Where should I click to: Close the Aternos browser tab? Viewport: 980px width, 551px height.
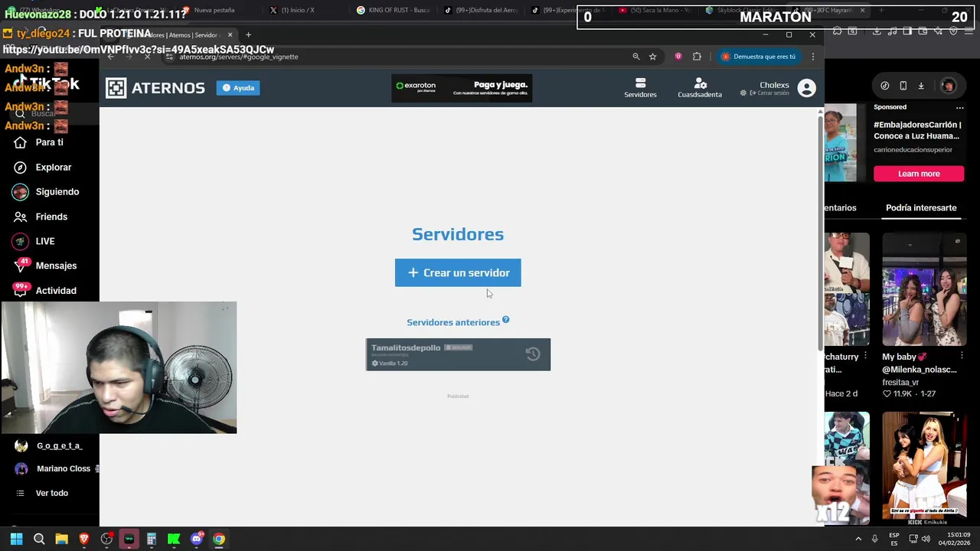point(230,35)
